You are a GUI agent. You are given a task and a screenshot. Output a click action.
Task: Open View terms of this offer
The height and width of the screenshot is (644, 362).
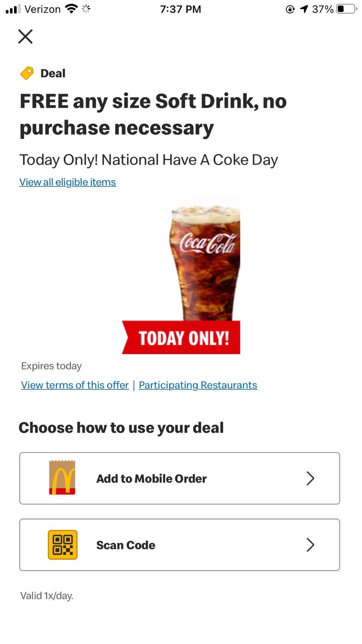click(75, 385)
